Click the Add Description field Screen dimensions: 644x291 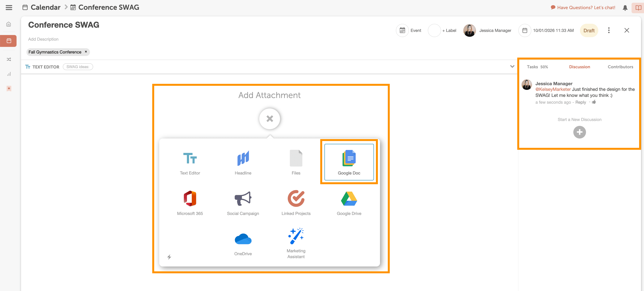43,39
